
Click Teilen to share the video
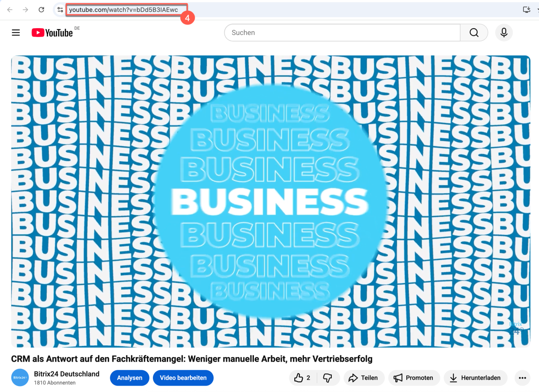click(364, 378)
